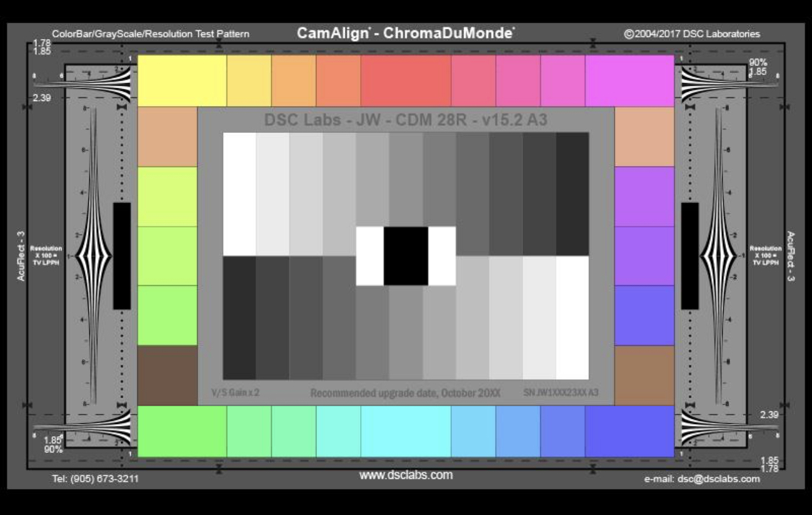Click 'Recommended upgrade date, October 20XX' text
This screenshot has width=812, height=515.
pyautogui.click(x=406, y=393)
